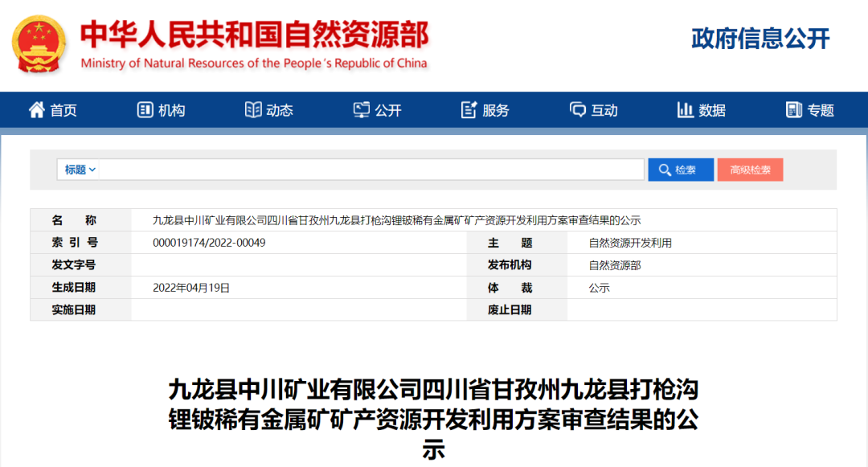The width and height of the screenshot is (868, 467).
Task: Click the search keyword input field
Action: coord(370,170)
